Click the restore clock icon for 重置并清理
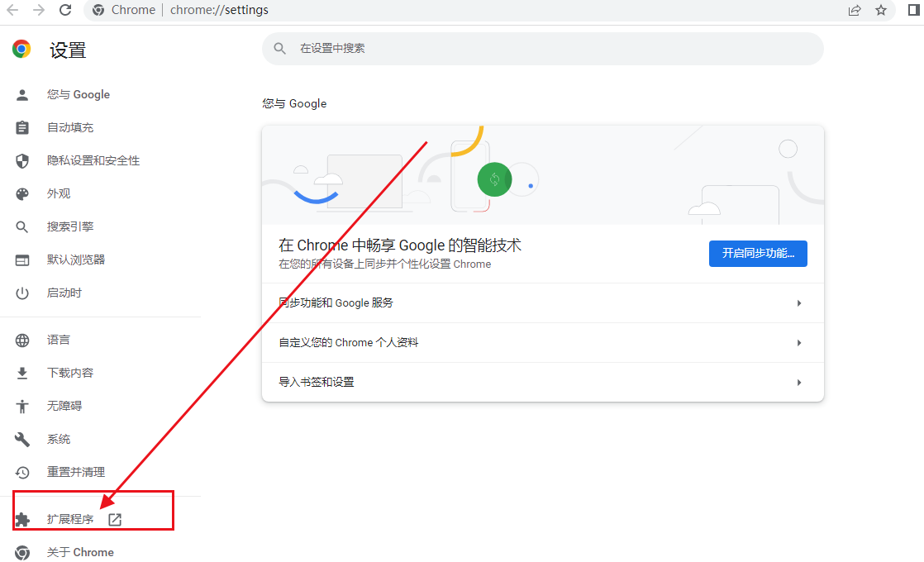The height and width of the screenshot is (562, 924). click(22, 472)
